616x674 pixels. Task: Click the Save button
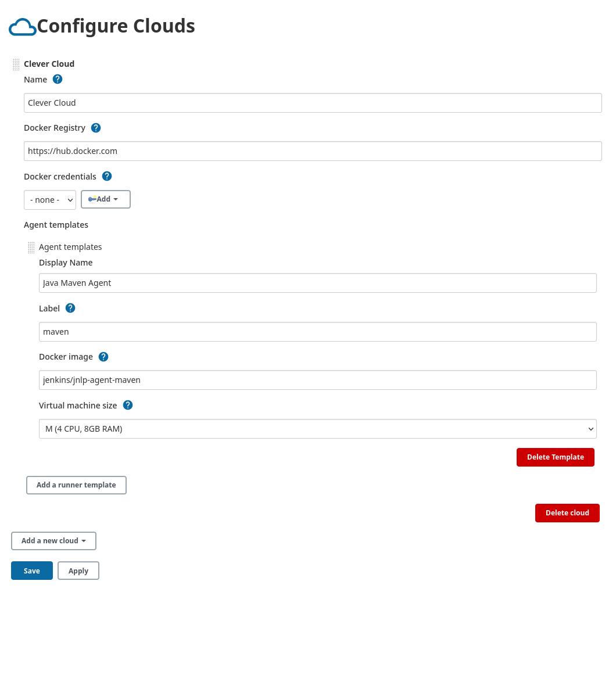(x=31, y=570)
